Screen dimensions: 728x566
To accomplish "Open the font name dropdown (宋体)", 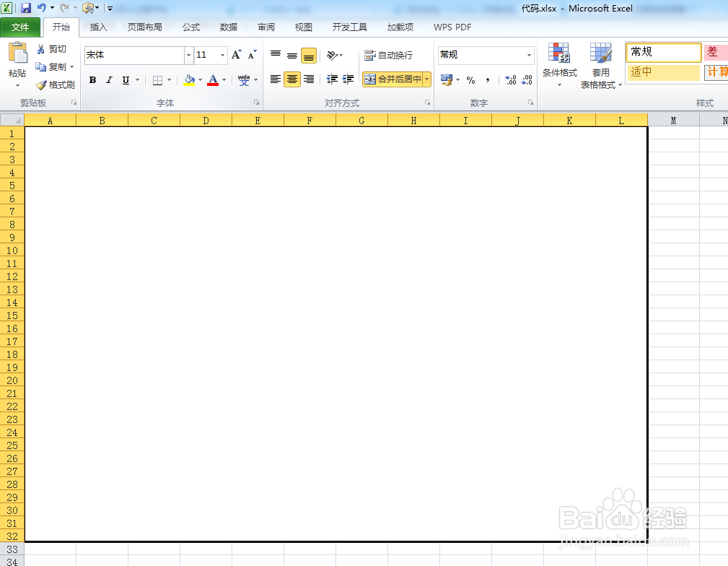I will (x=188, y=55).
